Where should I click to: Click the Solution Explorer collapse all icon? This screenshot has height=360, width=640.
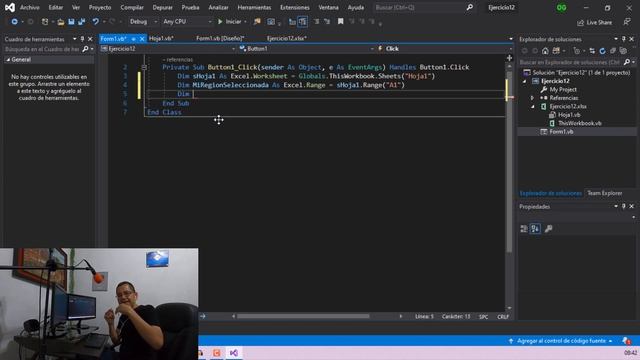click(613, 51)
